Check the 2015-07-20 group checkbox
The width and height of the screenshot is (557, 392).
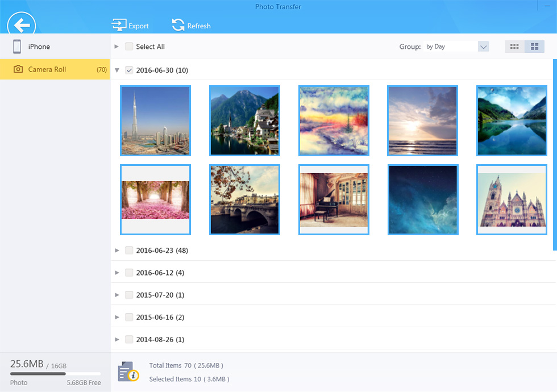pyautogui.click(x=129, y=295)
